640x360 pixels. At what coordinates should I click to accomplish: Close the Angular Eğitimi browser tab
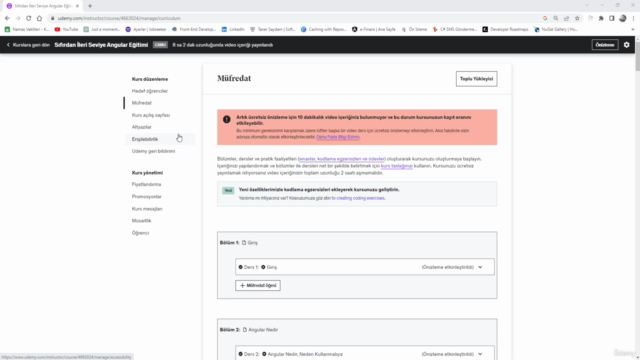tap(77, 6)
